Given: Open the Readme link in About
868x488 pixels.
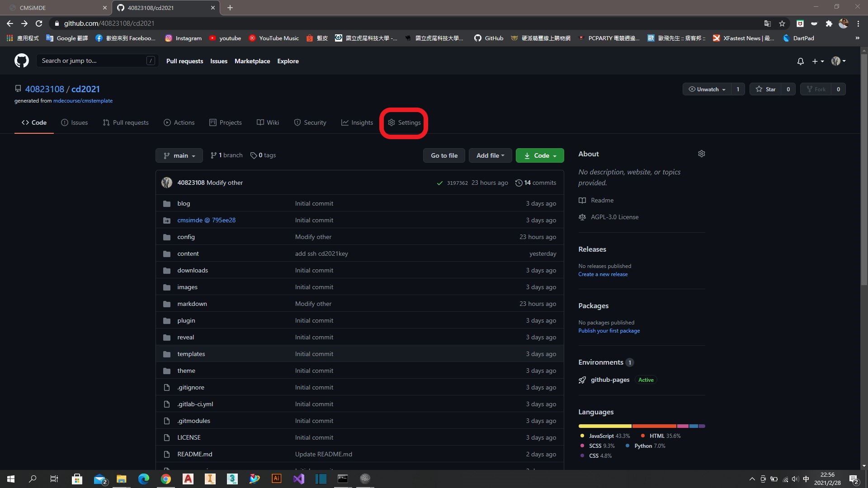Looking at the screenshot, I should pos(596,200).
